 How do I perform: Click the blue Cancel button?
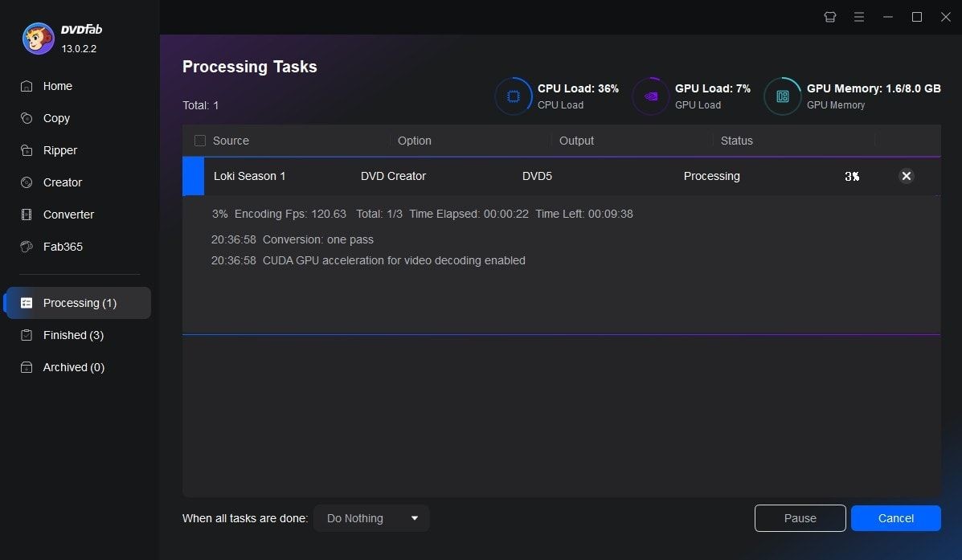click(x=895, y=518)
